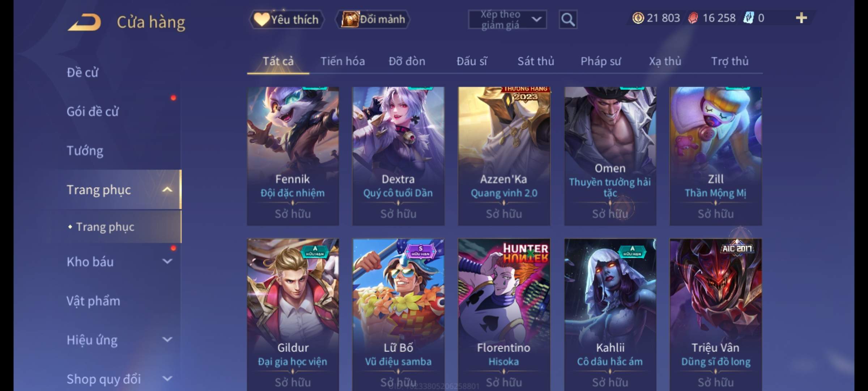Tap the gold coin balance icon
The image size is (868, 391).
pyautogui.click(x=638, y=18)
